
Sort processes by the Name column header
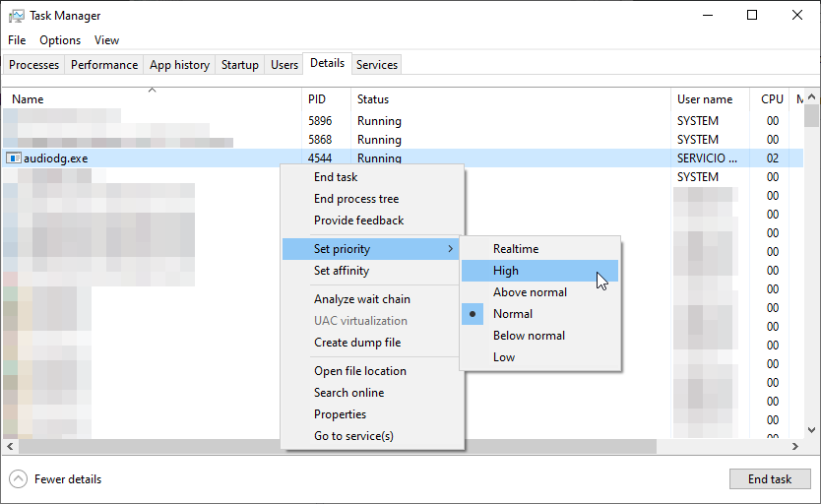(x=28, y=99)
